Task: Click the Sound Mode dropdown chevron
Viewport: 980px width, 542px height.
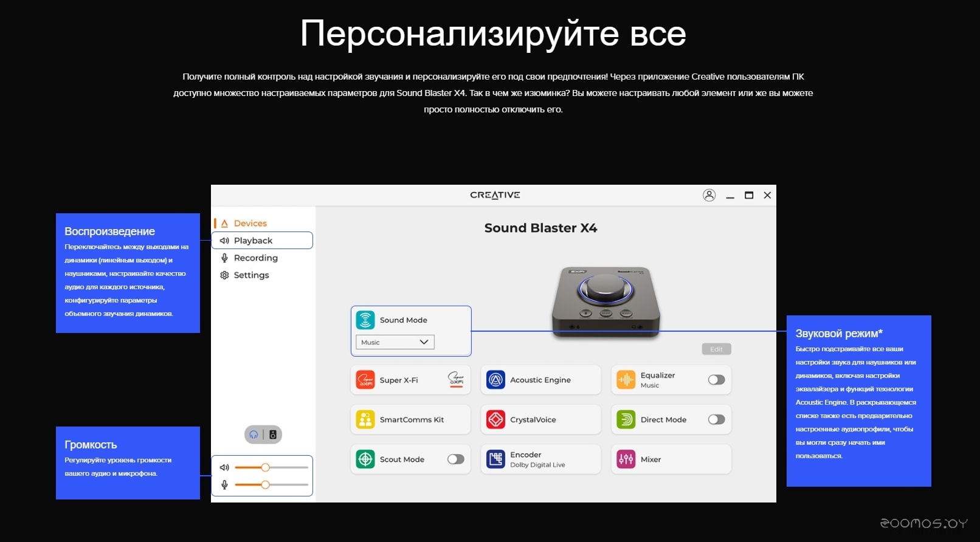Action: pyautogui.click(x=424, y=342)
